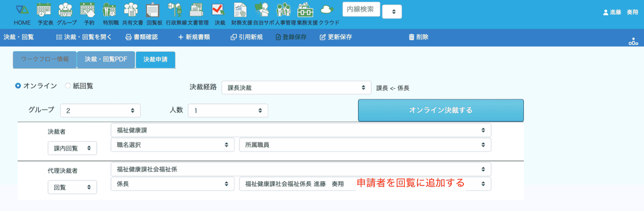Image resolution: width=644 pixels, height=211 pixels.
Task: Click 申請者を回覧に追加する red link
Action: (411, 183)
